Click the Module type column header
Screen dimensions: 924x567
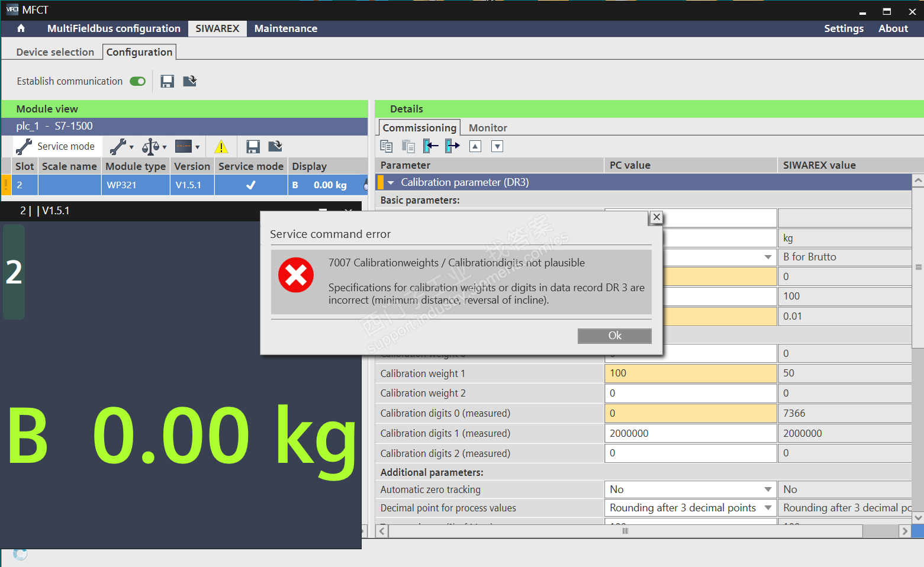point(136,166)
